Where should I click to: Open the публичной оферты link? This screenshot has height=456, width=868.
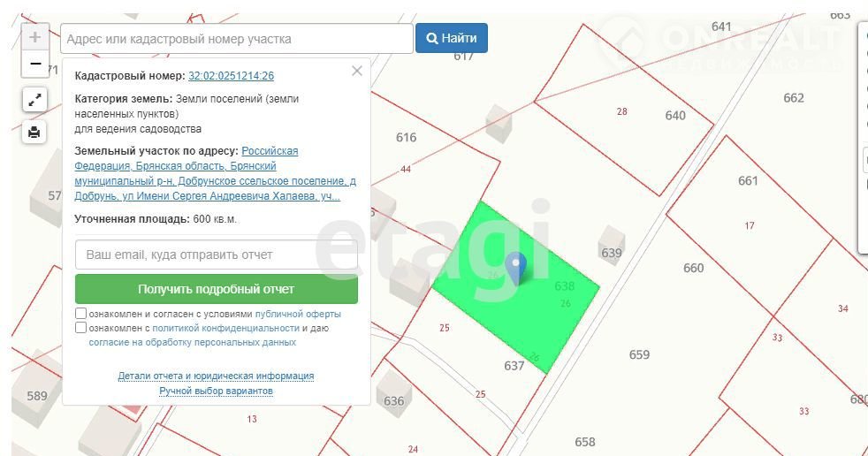click(x=298, y=314)
